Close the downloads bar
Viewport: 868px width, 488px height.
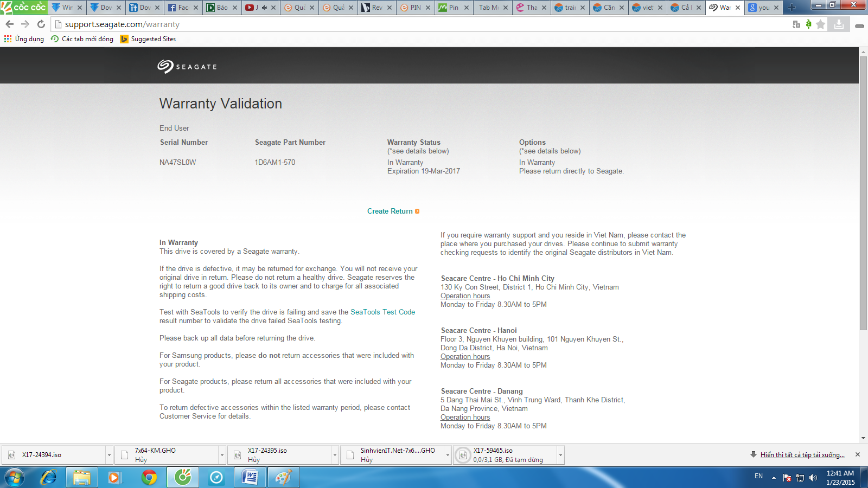(x=858, y=454)
